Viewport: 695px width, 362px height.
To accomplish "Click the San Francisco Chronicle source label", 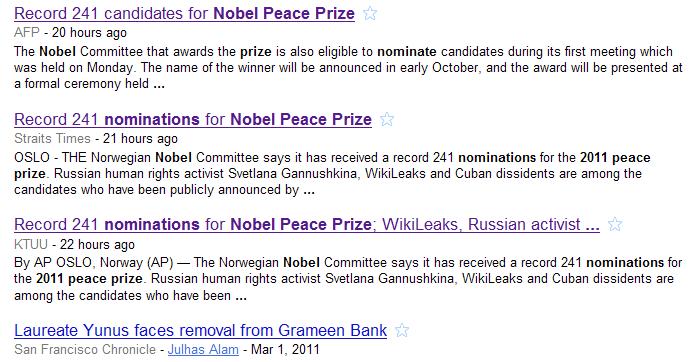I will point(85,349).
